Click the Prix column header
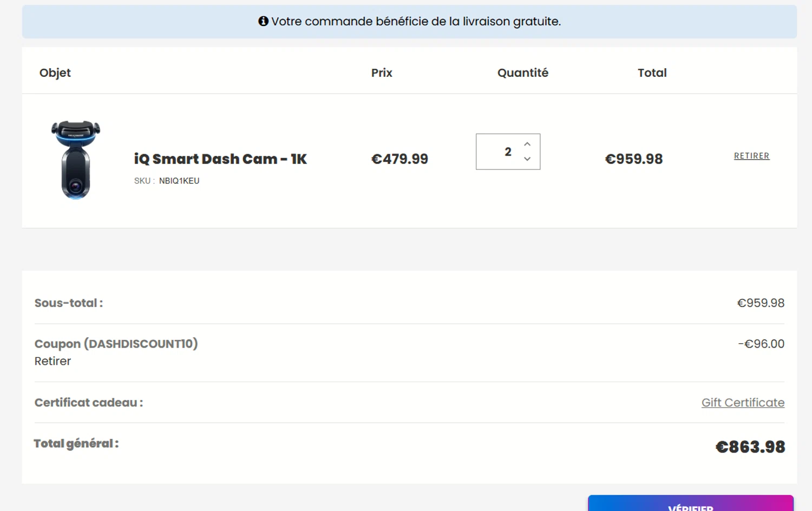812x511 pixels. (x=382, y=73)
